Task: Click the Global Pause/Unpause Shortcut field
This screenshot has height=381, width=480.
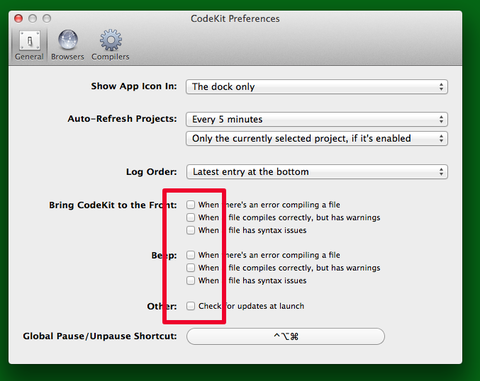Action: (x=286, y=336)
